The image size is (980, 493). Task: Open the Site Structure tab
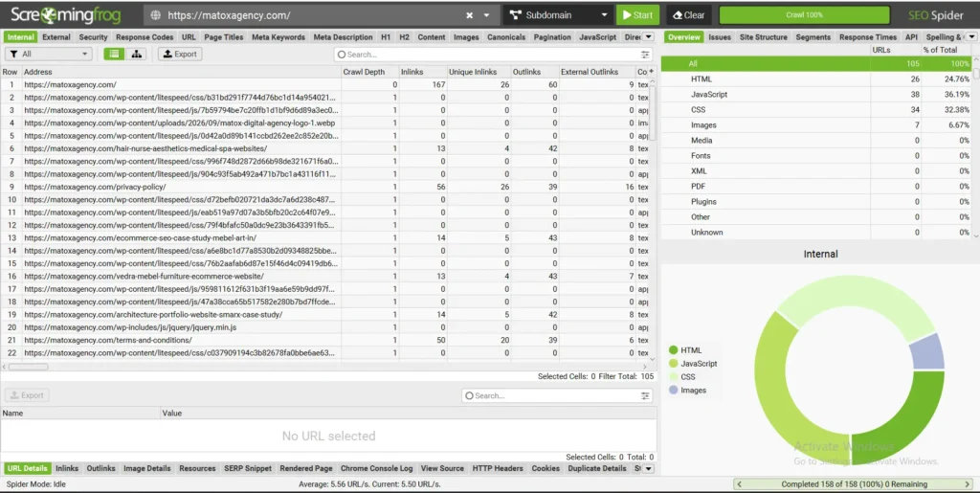click(x=763, y=37)
